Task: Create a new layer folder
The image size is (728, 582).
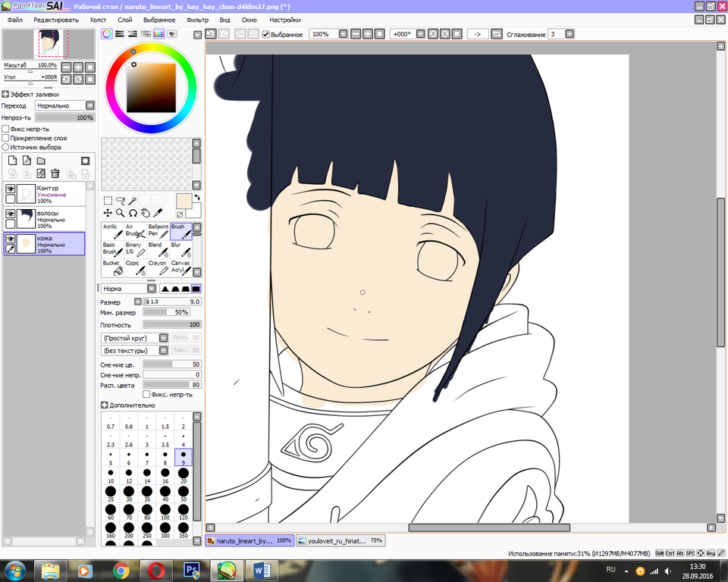Action: (x=41, y=161)
